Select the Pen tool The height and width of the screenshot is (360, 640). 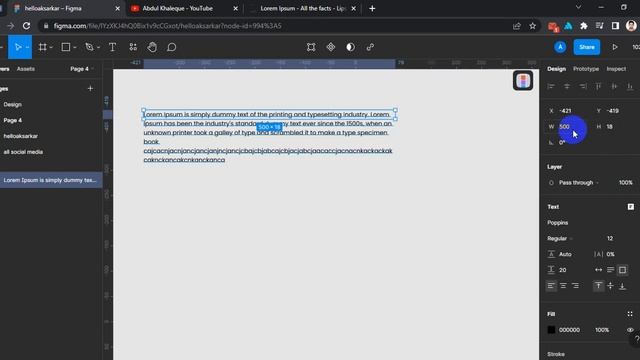[x=89, y=47]
